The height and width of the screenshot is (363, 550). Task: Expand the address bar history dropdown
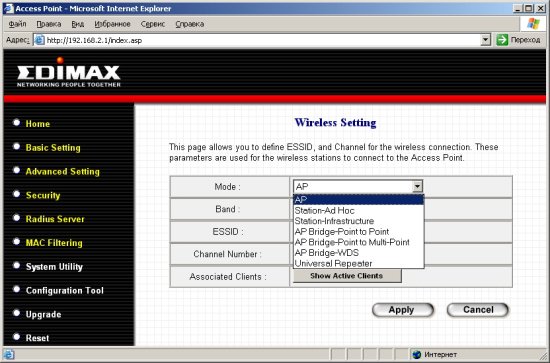(485, 40)
